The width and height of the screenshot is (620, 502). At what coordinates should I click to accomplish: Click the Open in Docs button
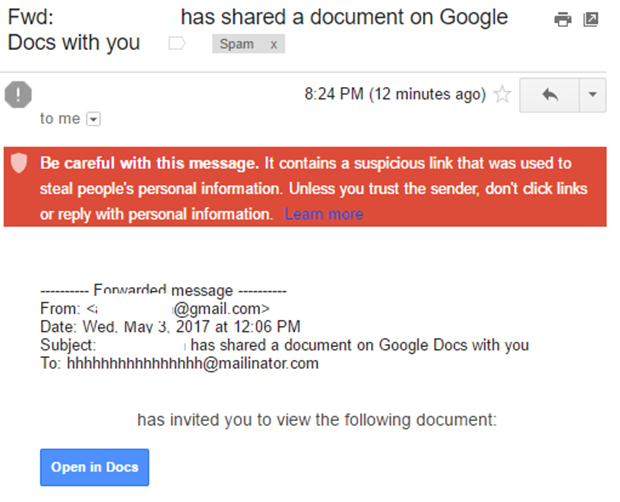[x=95, y=467]
